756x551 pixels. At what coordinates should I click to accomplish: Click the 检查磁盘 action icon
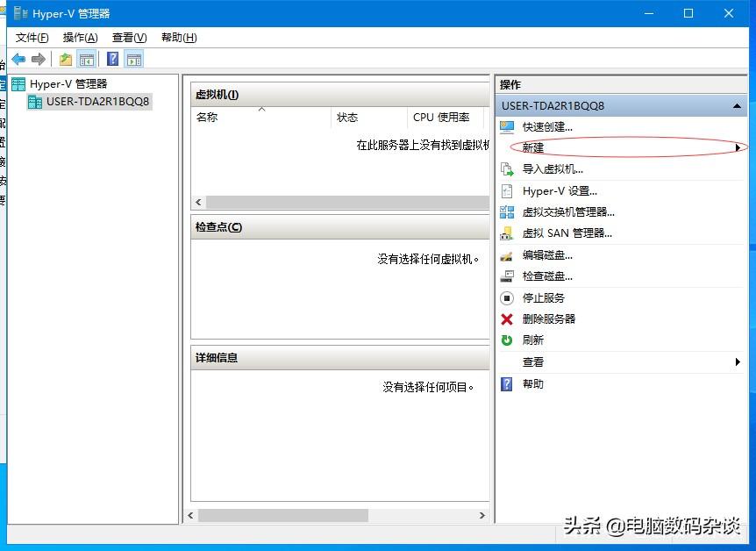509,276
